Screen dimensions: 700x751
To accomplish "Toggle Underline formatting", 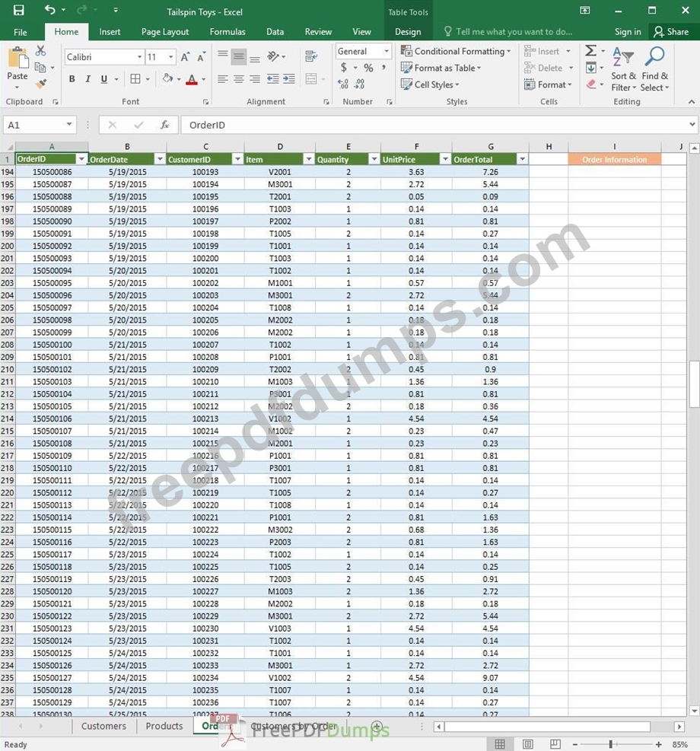I will coord(104,79).
